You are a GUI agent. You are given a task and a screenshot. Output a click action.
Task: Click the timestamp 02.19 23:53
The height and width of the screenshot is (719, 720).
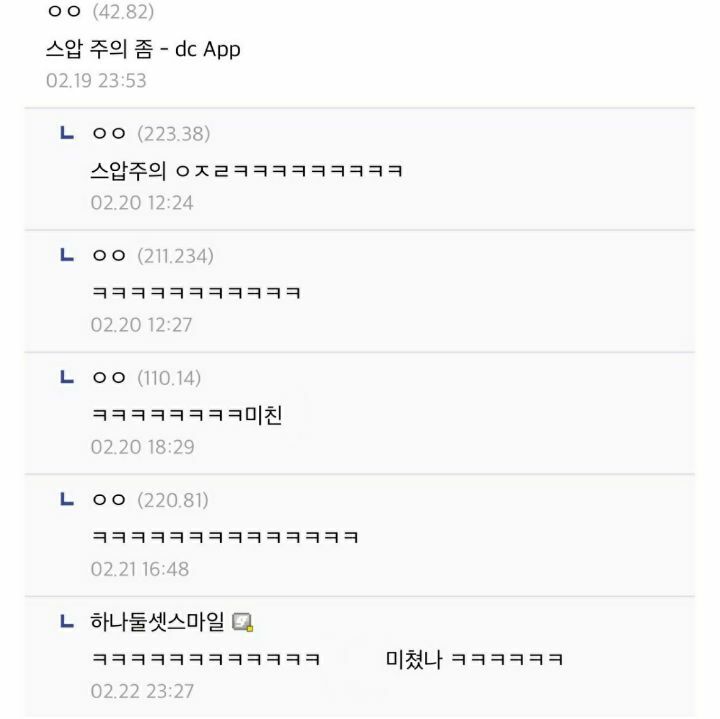(x=96, y=81)
